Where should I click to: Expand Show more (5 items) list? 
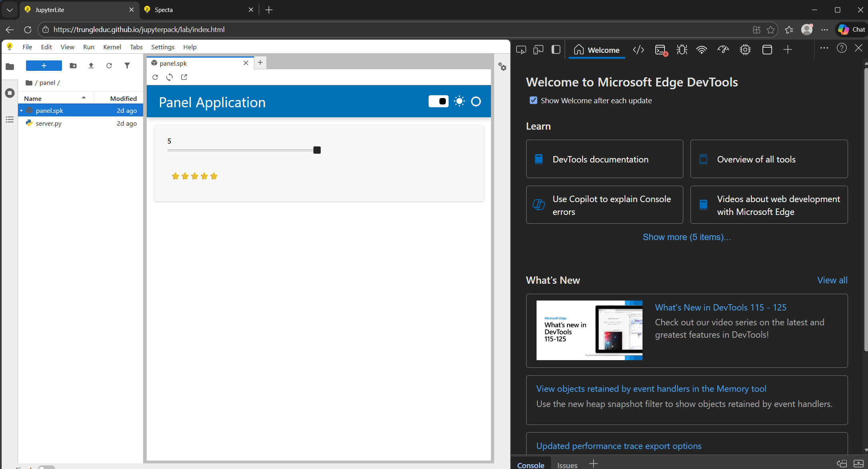(686, 237)
